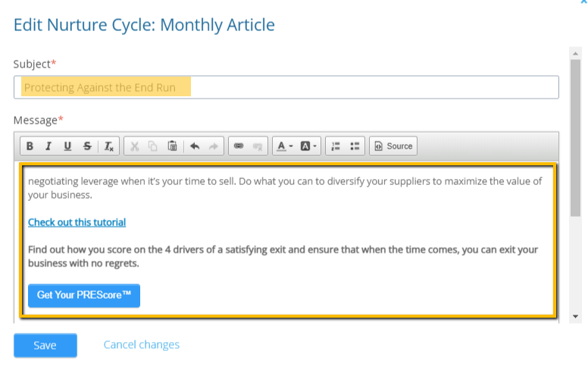The image size is (588, 373).
Task: Click the paragraph starting 'Find out how you score'
Action: [x=283, y=257]
